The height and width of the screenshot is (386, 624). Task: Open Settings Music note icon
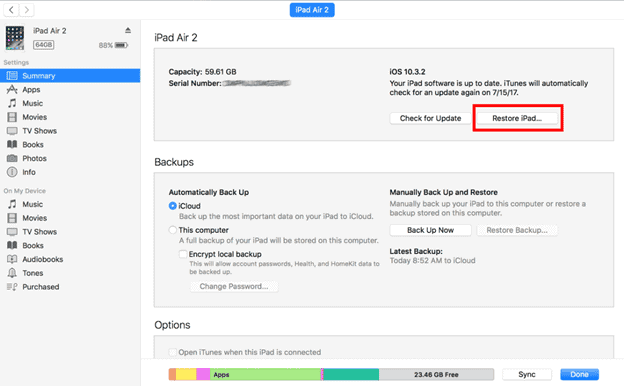pos(12,103)
